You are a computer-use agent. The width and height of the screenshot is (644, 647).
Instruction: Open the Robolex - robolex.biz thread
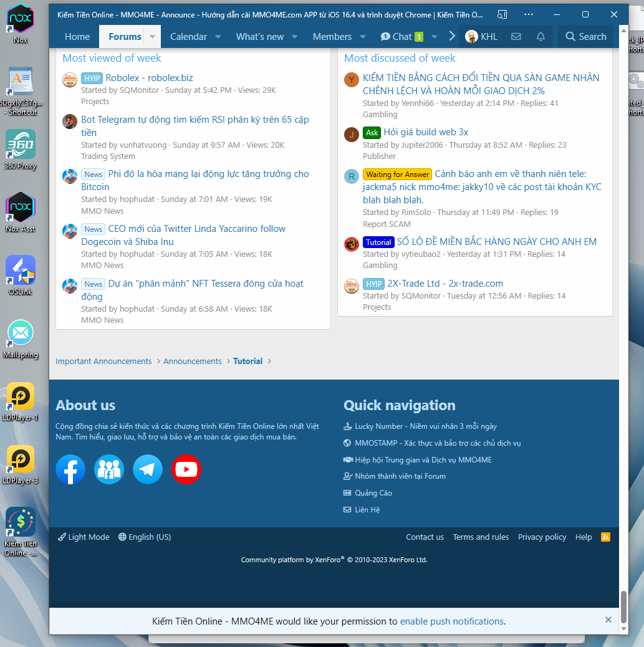pos(150,77)
